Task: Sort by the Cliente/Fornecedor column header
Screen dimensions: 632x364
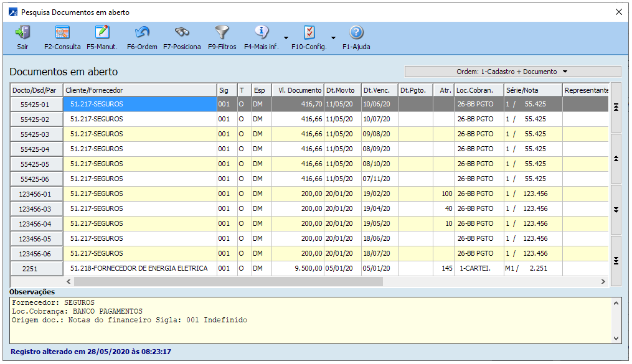Action: click(139, 90)
